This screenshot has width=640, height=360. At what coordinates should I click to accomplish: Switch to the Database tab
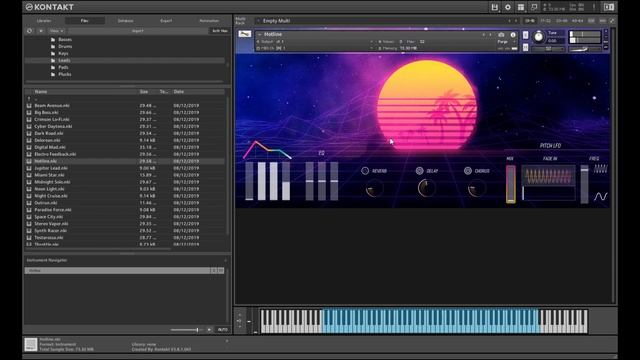[125, 21]
